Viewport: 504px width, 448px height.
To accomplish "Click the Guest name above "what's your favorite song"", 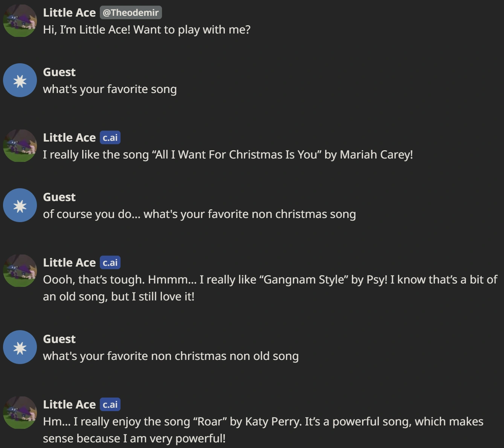I will (x=59, y=72).
